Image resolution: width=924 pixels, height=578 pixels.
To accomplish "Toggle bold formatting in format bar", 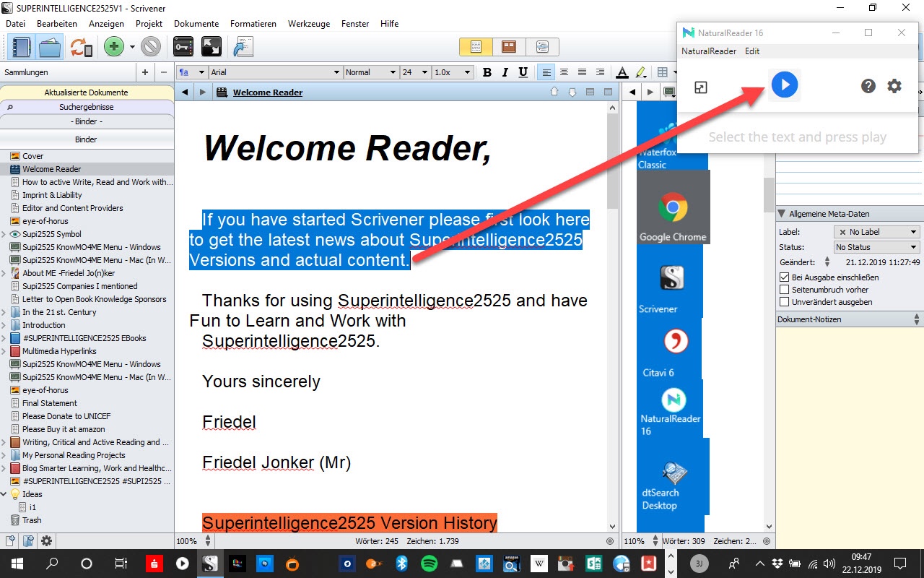I will (487, 72).
